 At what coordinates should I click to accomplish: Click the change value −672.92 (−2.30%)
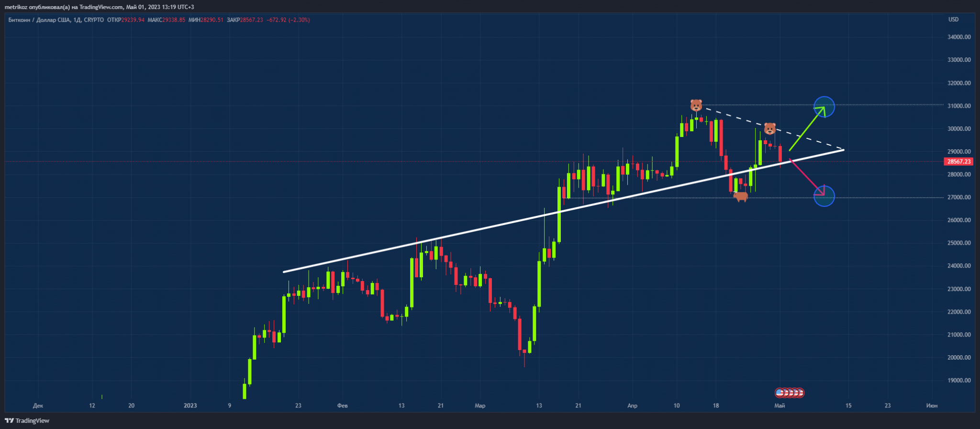click(288, 20)
